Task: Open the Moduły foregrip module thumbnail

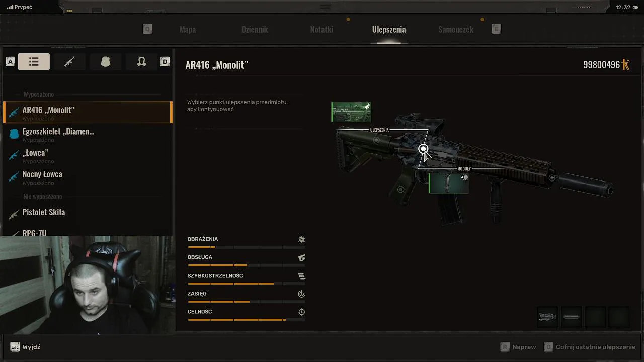Action: click(449, 183)
